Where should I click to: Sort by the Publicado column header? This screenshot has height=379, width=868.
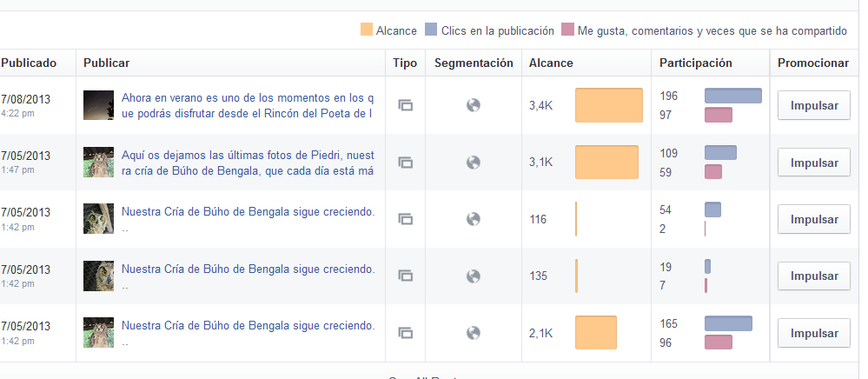click(x=29, y=63)
